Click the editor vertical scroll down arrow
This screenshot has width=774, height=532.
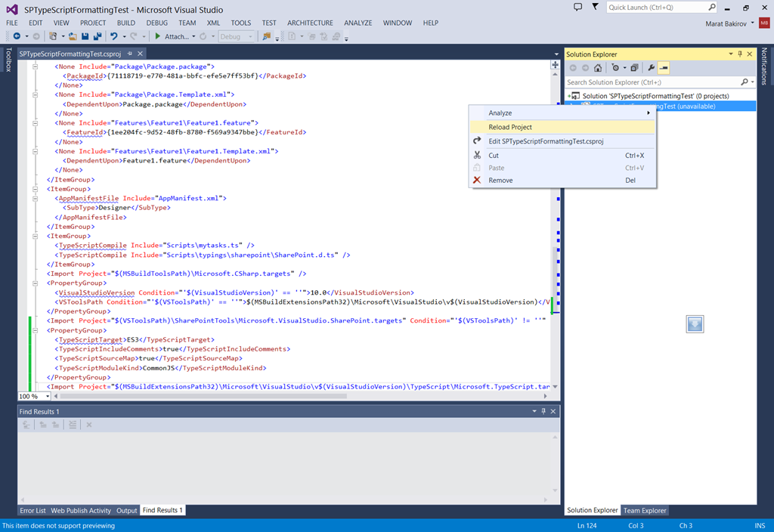[x=556, y=387]
